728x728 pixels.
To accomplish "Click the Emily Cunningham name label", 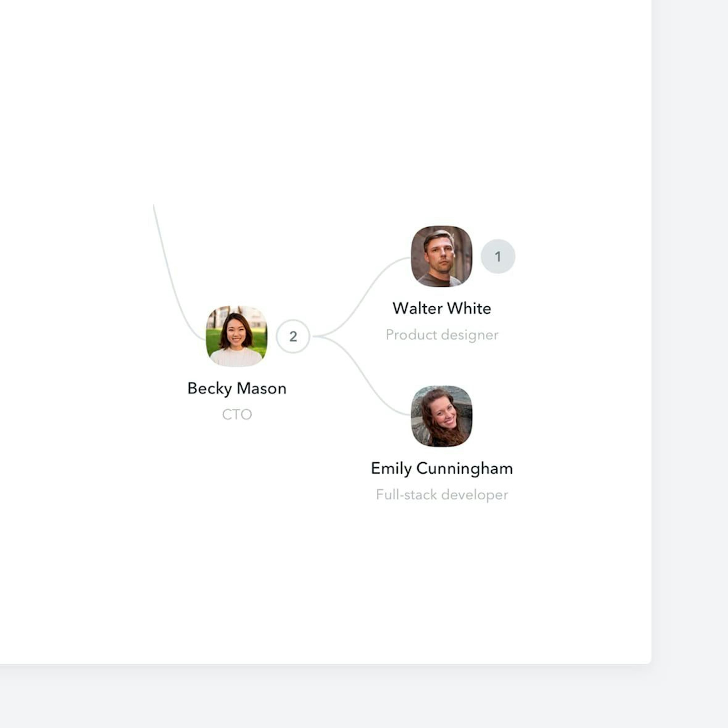I will (x=442, y=468).
